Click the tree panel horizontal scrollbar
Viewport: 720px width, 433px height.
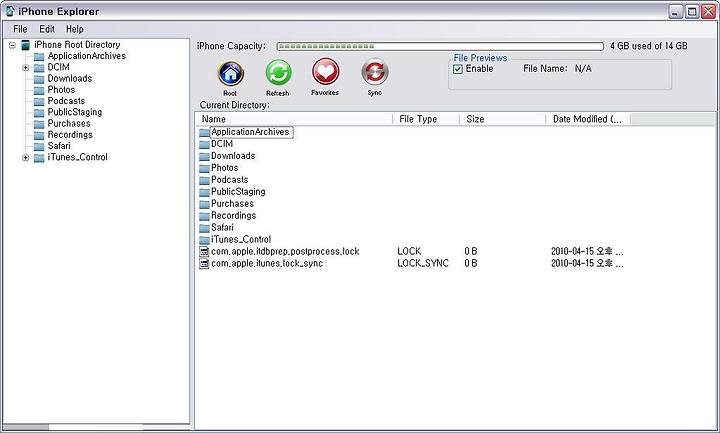(96, 427)
